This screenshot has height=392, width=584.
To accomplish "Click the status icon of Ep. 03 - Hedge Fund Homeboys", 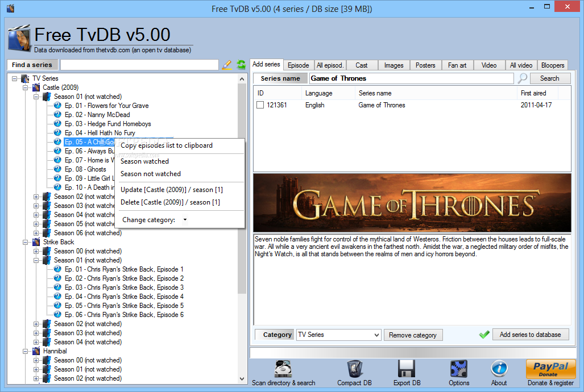I will coord(57,124).
